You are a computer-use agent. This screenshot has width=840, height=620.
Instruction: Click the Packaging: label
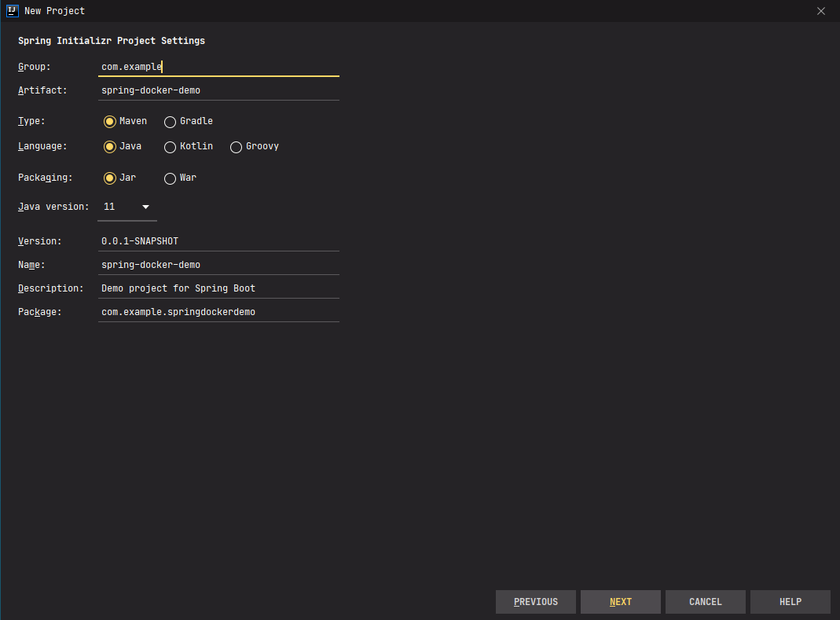click(x=45, y=178)
